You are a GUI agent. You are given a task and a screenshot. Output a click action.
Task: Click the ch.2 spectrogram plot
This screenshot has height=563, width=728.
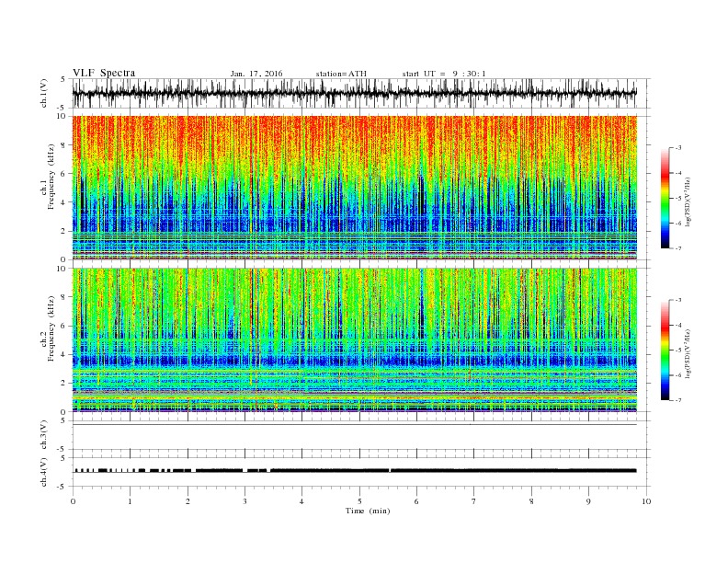(x=355, y=340)
